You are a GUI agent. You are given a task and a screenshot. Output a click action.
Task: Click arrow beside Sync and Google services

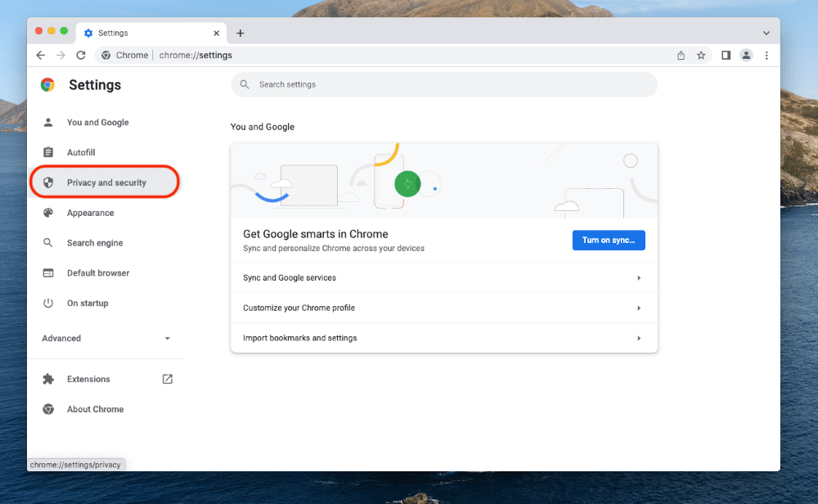click(x=639, y=278)
